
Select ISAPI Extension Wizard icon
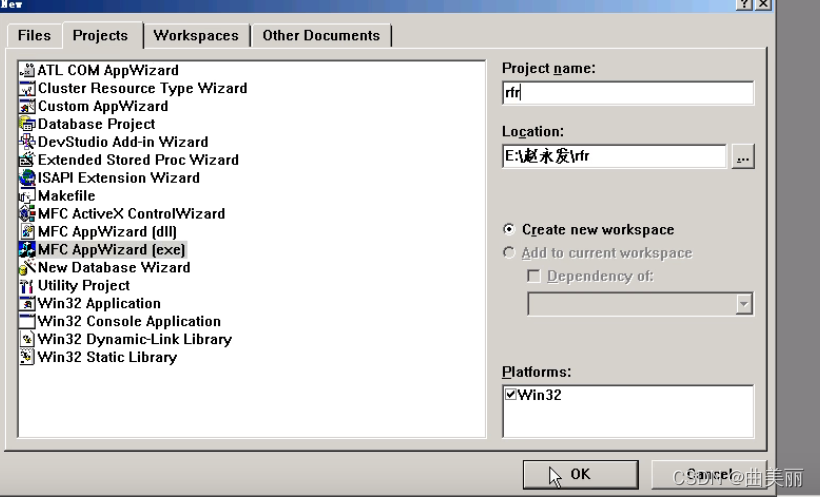coord(27,178)
